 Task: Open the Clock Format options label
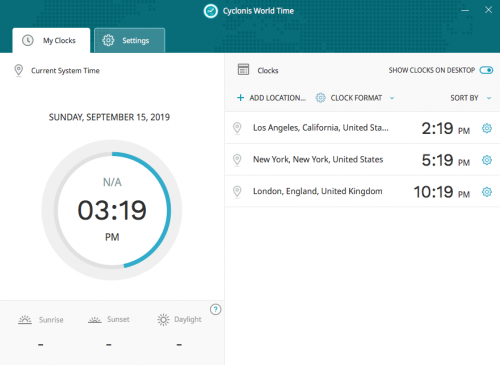coord(356,98)
